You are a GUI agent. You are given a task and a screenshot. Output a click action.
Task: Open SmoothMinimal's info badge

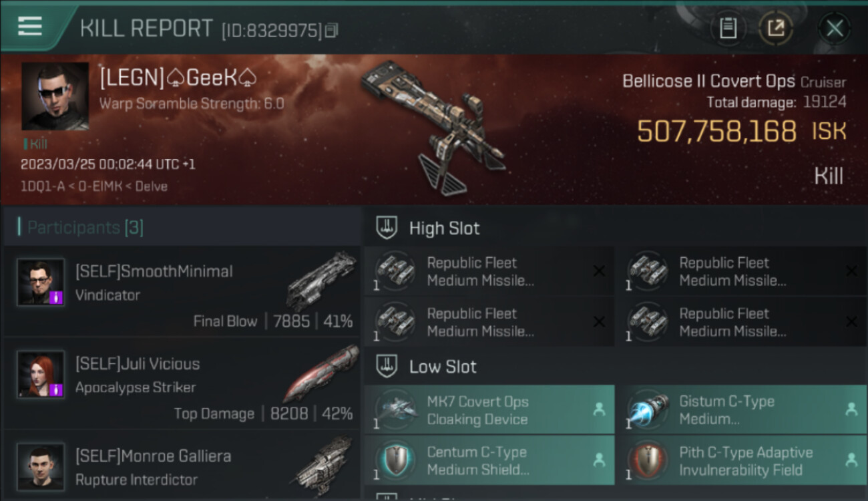[x=56, y=297]
